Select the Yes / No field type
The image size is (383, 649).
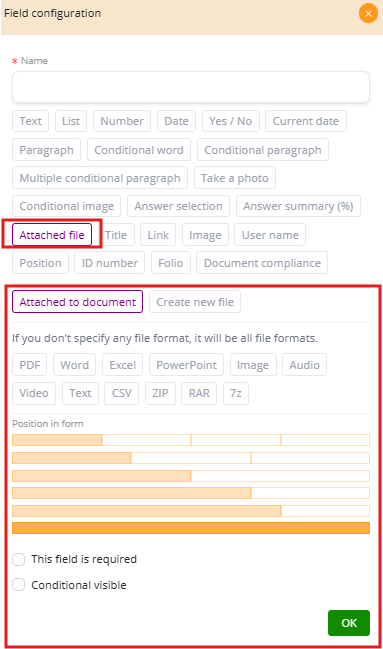[x=231, y=121]
